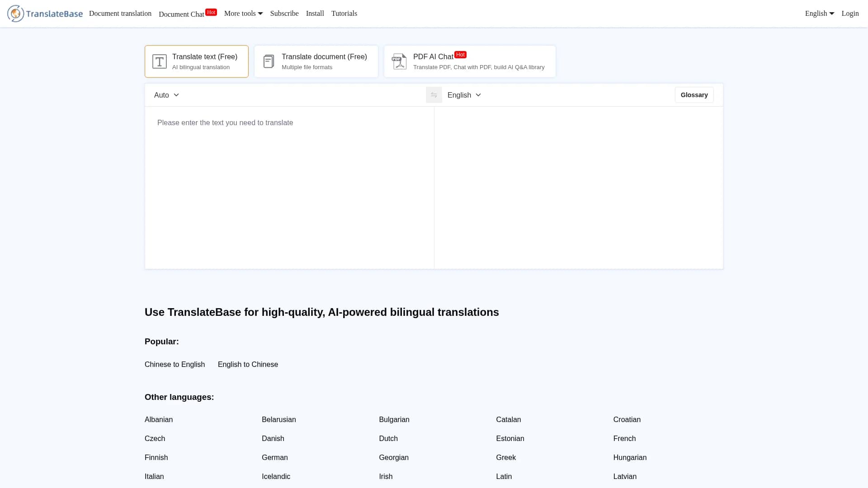Expand the More tools menu
868x488 pixels.
[243, 14]
